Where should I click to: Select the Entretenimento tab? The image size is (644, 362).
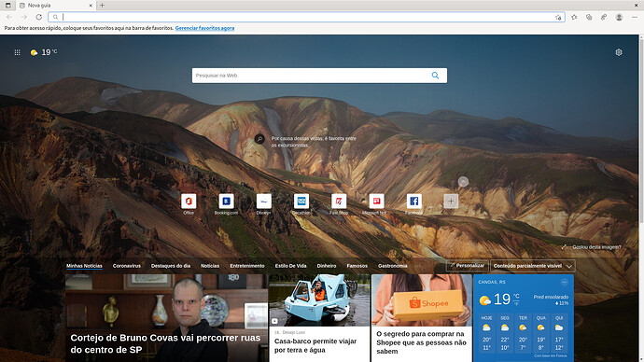pyautogui.click(x=247, y=266)
